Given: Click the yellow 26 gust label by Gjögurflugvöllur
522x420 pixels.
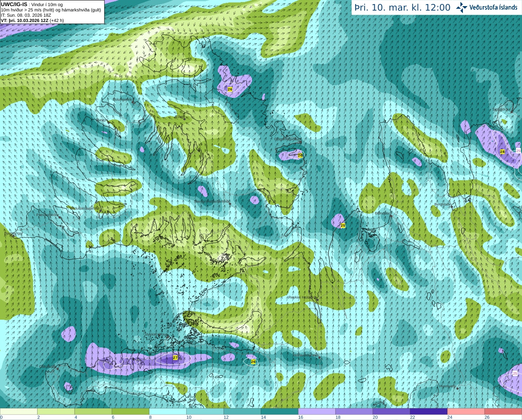Looking at the screenshot, I should [x=301, y=155].
